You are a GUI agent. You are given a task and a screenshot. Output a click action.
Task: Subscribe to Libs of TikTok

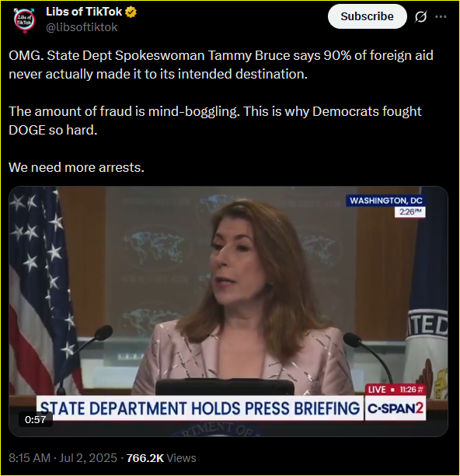[367, 16]
